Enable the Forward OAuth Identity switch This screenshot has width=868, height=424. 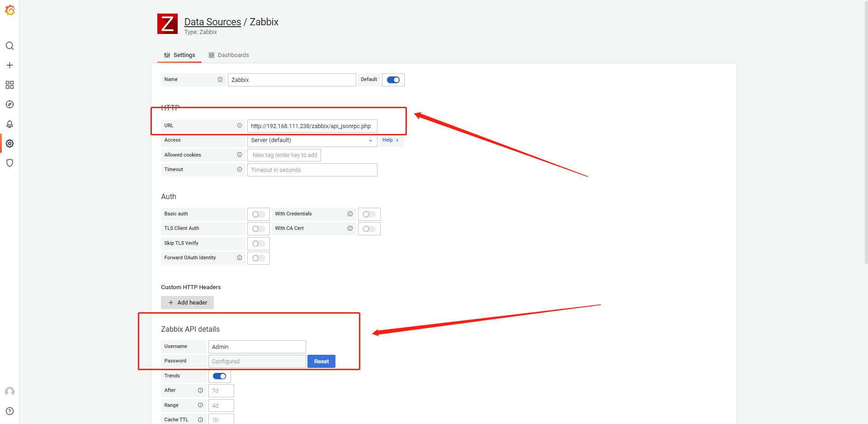[259, 258]
